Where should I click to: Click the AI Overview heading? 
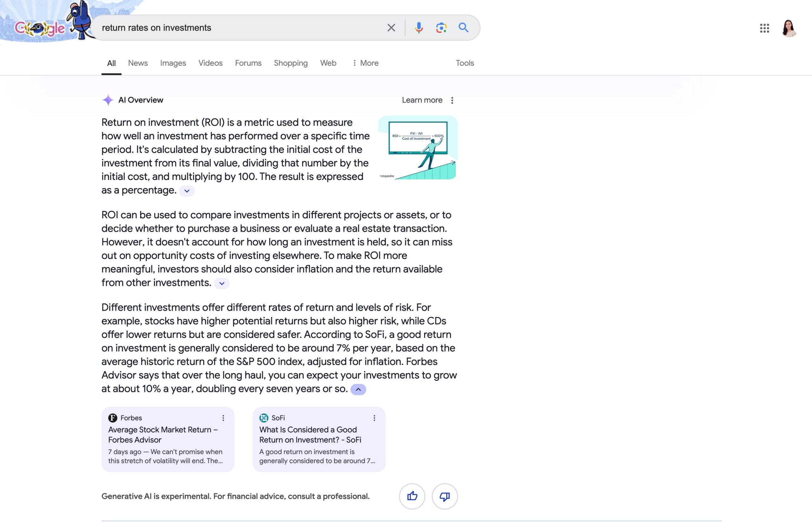(x=141, y=100)
